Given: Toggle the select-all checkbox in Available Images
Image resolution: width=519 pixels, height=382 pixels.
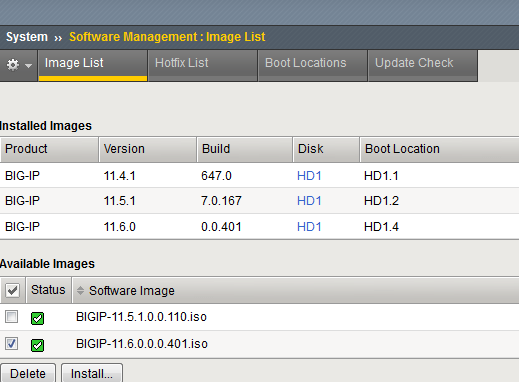Looking at the screenshot, I should pos(12,290).
